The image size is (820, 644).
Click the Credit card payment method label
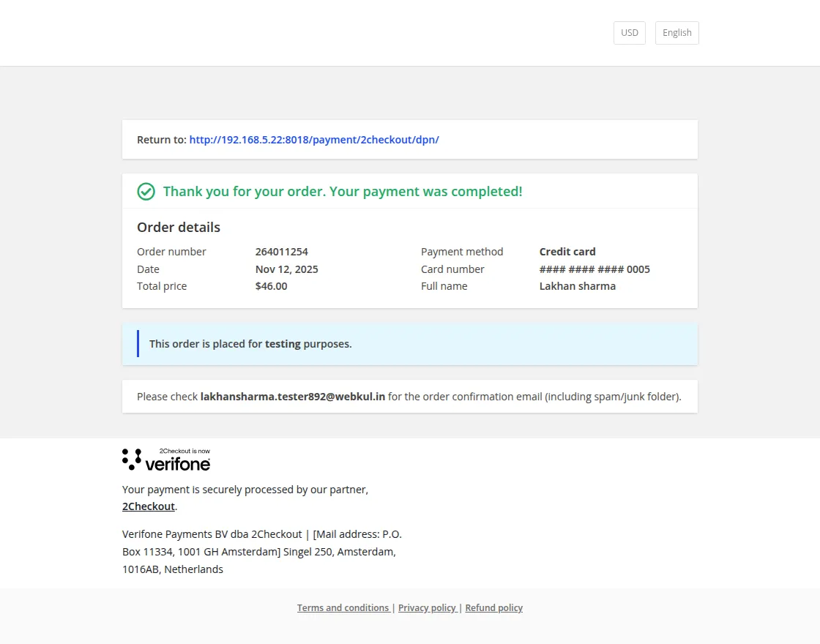[567, 251]
